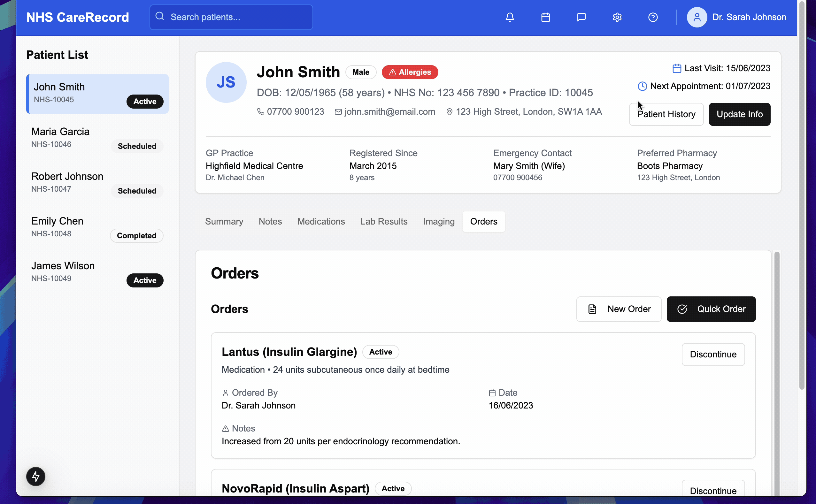This screenshot has height=504, width=816.
Task: Open the settings gear icon
Action: (617, 17)
